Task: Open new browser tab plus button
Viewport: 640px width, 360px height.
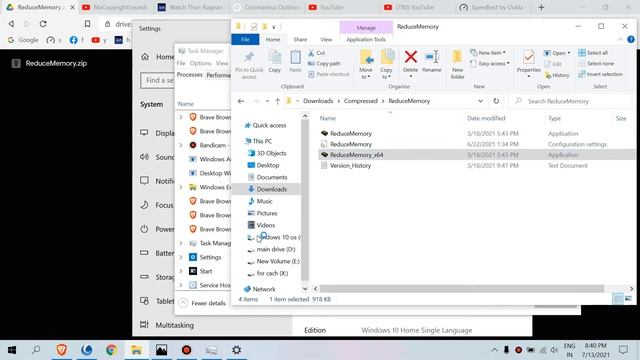Action: (541, 7)
